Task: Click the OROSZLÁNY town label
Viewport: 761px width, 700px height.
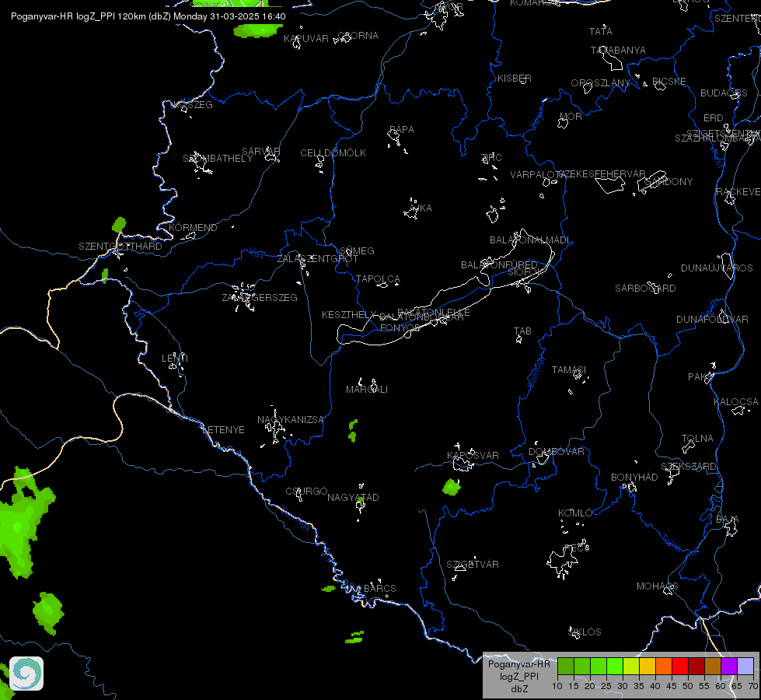Action: coord(601,83)
